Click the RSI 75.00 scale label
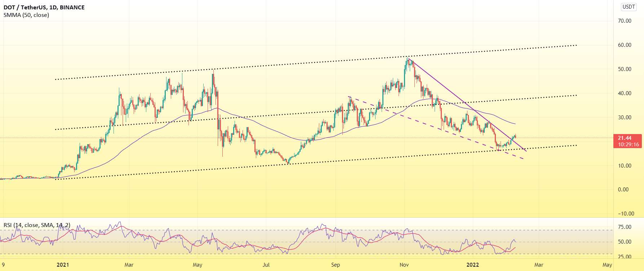This screenshot has height=271, width=644. [x=625, y=227]
